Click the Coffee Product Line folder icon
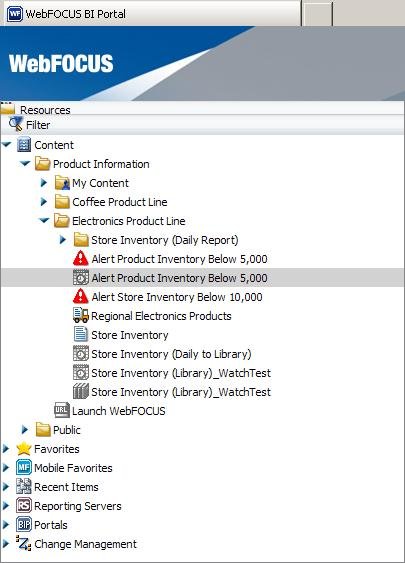Screen dimensions: 405x563 pos(62,202)
